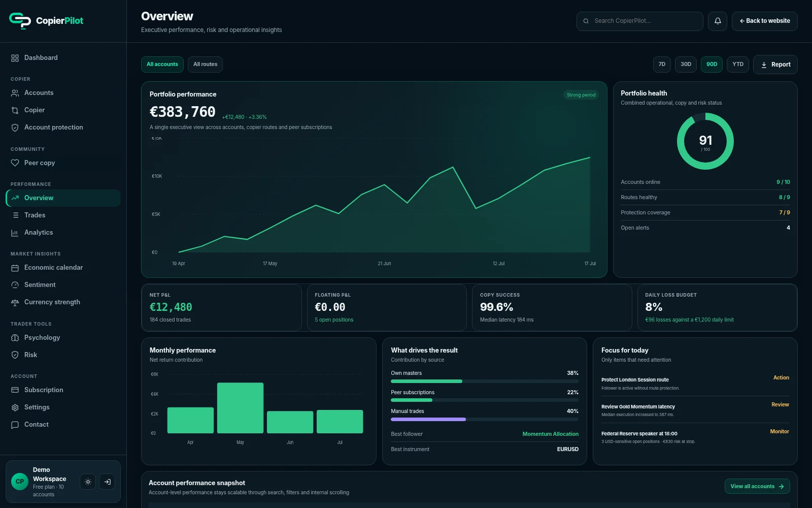Click the Contact chat bubble icon
This screenshot has height=508, width=812.
coord(15,425)
